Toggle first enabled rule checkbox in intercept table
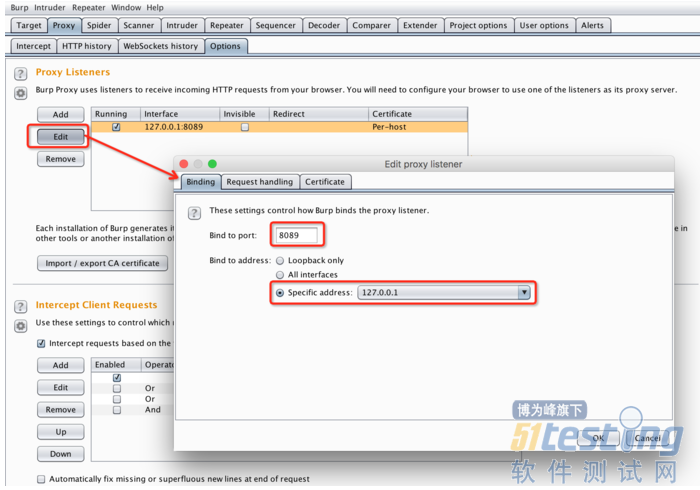Viewport: 700px width, 490px height. point(117,378)
